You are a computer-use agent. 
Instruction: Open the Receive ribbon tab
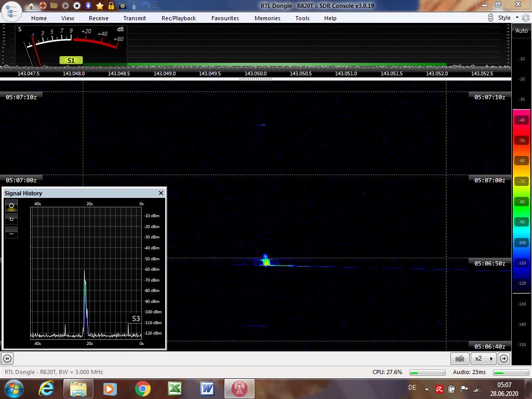99,18
